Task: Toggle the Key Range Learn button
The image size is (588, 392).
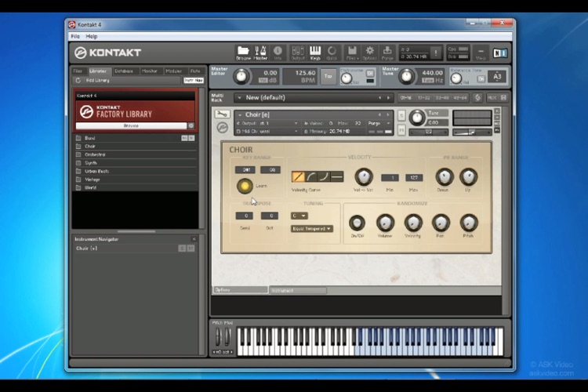Action: pyautogui.click(x=245, y=186)
